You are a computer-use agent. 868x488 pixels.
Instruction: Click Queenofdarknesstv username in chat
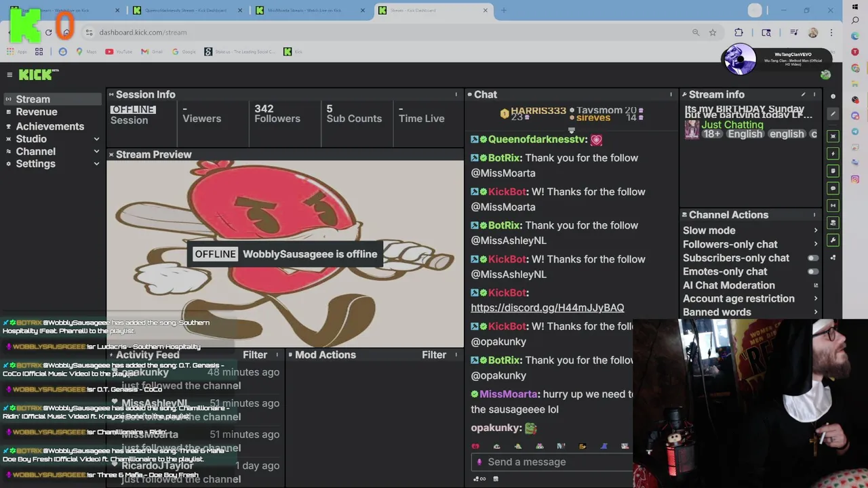537,140
